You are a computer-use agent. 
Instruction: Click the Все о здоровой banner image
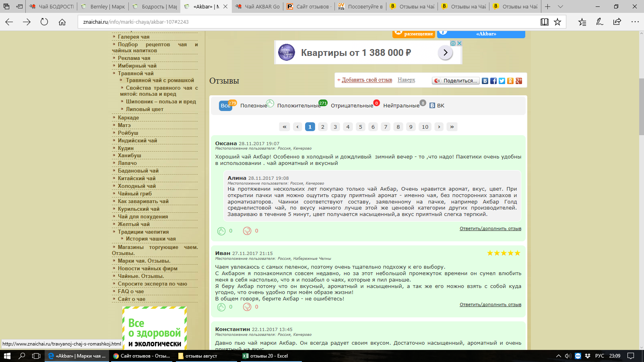click(155, 328)
